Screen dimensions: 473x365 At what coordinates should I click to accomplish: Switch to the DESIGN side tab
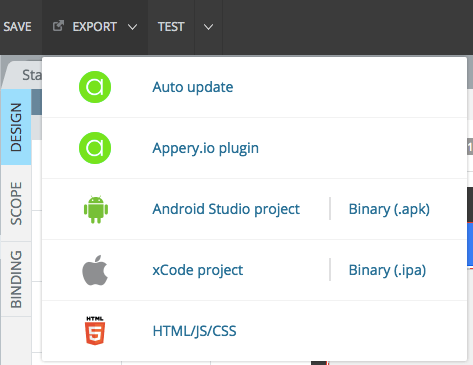click(16, 127)
